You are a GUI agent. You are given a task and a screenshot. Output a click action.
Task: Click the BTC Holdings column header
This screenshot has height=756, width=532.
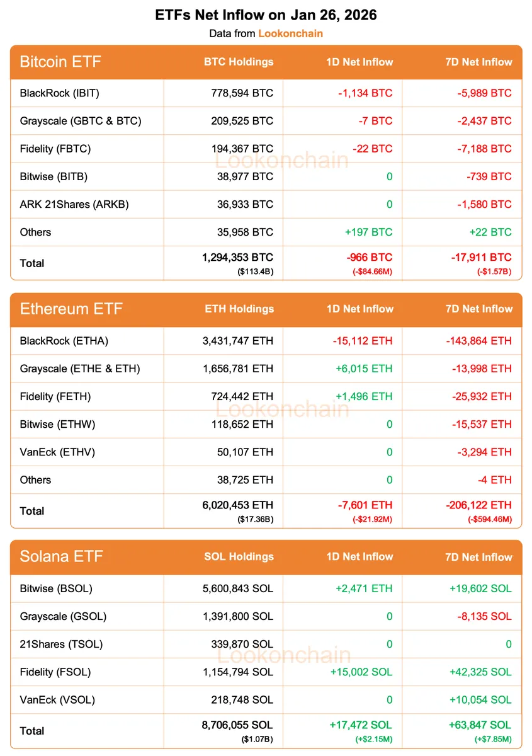point(239,62)
